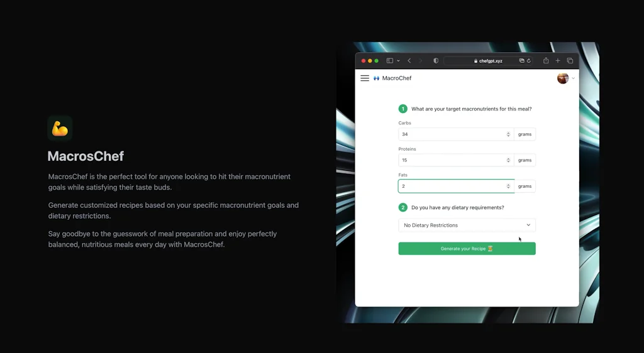This screenshot has width=644, height=353.
Task: Open the No Dietary Restrictions dropdown
Action: click(x=467, y=225)
